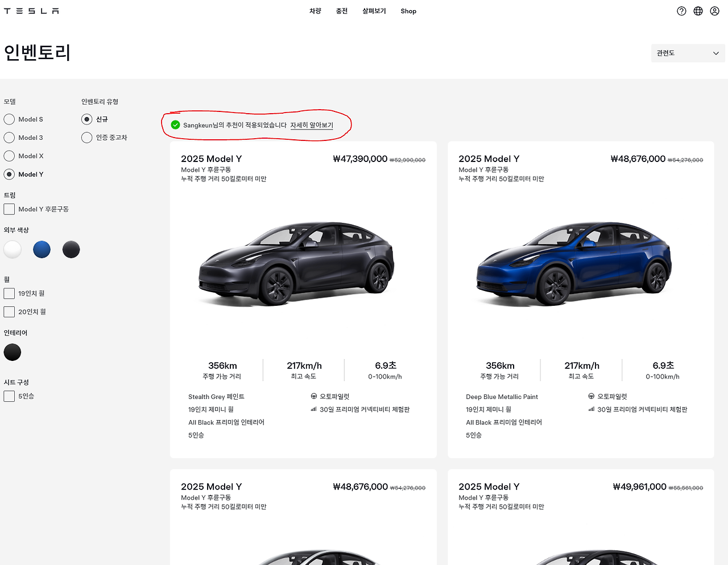Viewport: 728px width, 565px height.
Task: Click the ₩47,390,000 price
Action: click(360, 159)
